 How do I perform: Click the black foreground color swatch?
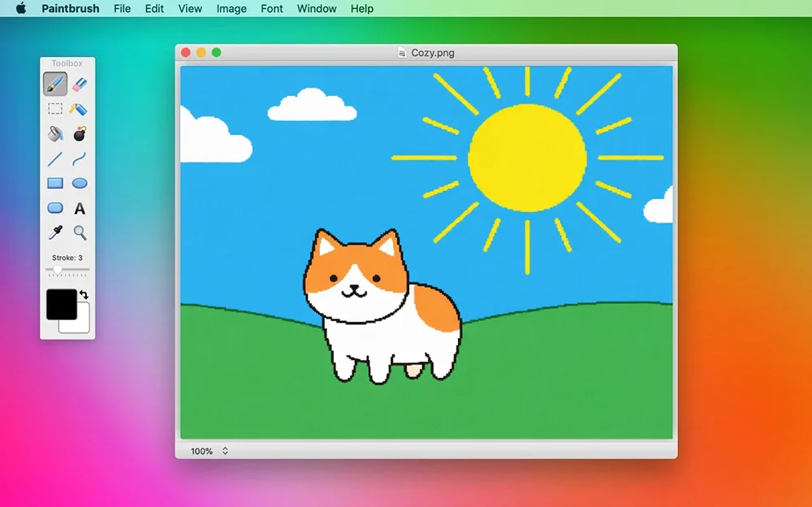pyautogui.click(x=61, y=305)
